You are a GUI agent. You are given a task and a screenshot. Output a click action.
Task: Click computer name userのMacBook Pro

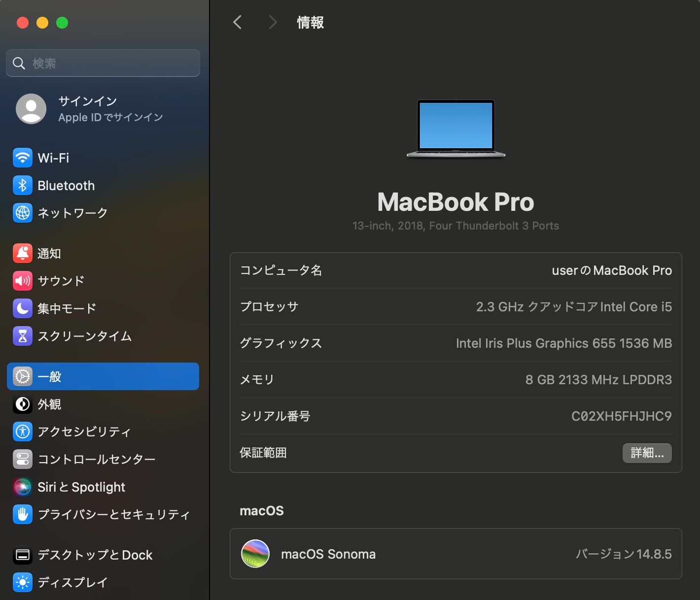[x=612, y=270]
